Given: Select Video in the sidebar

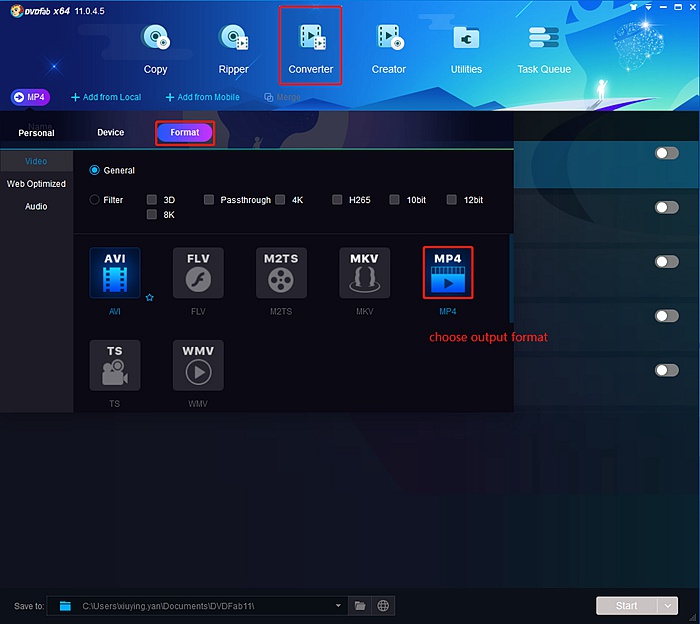Looking at the screenshot, I should point(36,161).
